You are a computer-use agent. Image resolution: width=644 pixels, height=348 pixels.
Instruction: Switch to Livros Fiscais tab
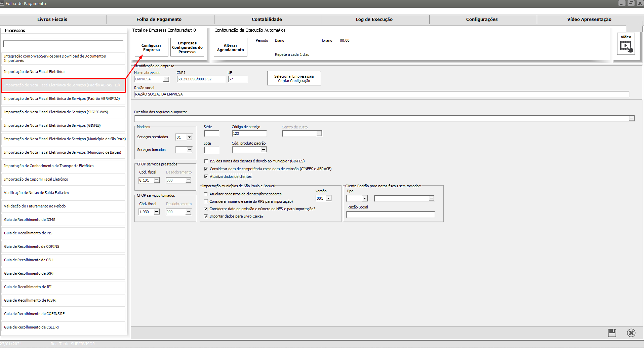52,20
